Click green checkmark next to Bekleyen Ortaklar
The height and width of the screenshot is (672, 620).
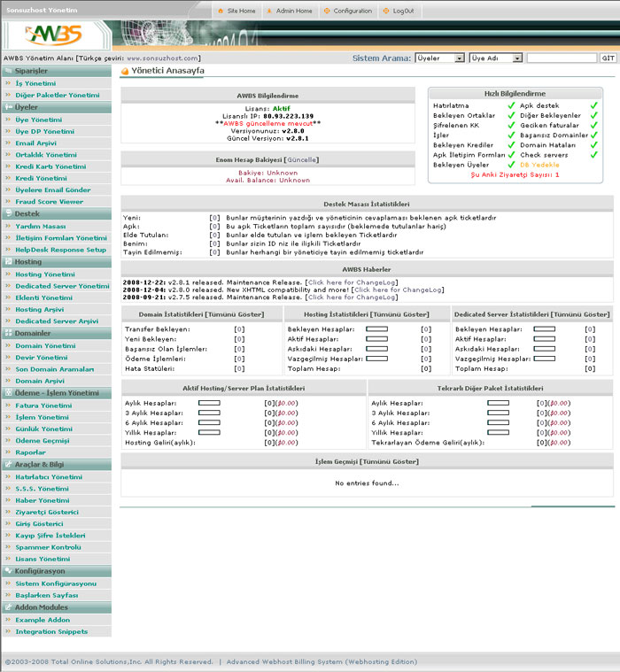tap(511, 115)
